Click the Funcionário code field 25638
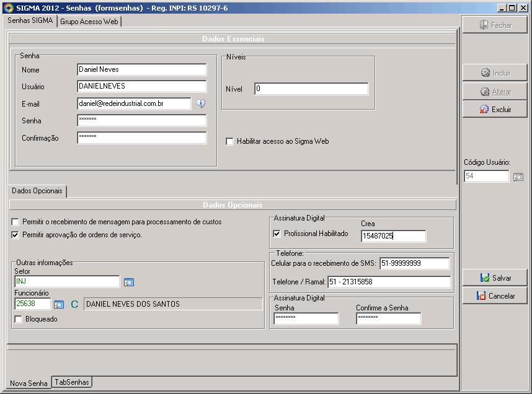532x394 pixels. pyautogui.click(x=33, y=304)
